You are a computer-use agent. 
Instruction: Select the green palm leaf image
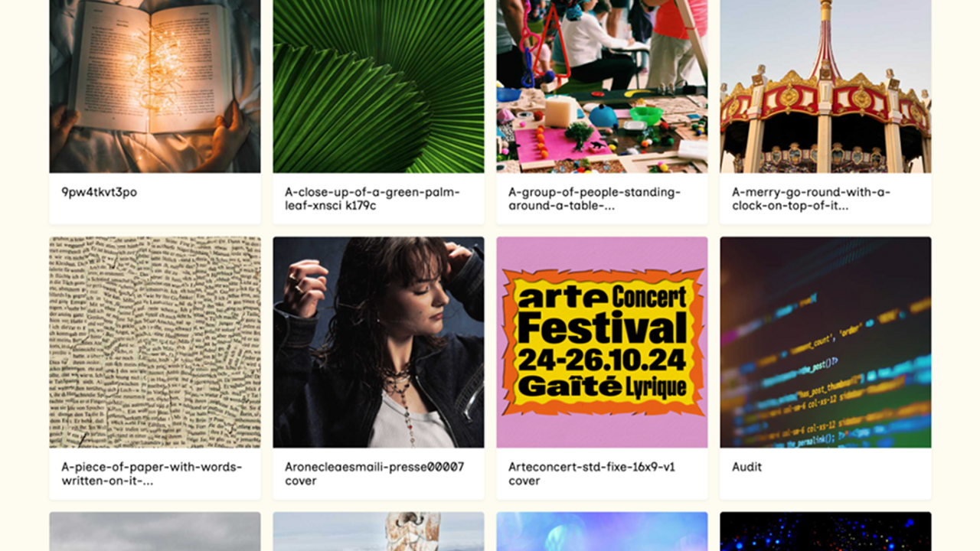click(x=378, y=86)
